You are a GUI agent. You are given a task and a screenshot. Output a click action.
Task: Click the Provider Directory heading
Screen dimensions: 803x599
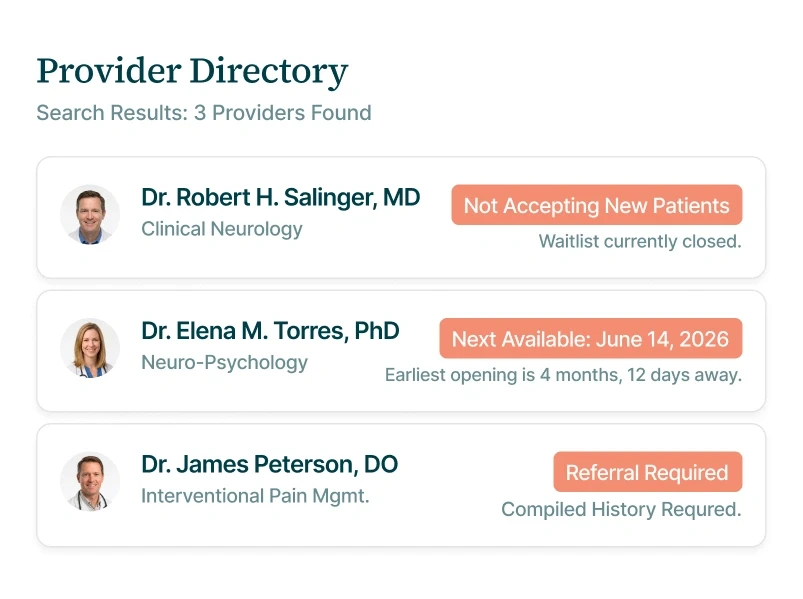tap(193, 71)
